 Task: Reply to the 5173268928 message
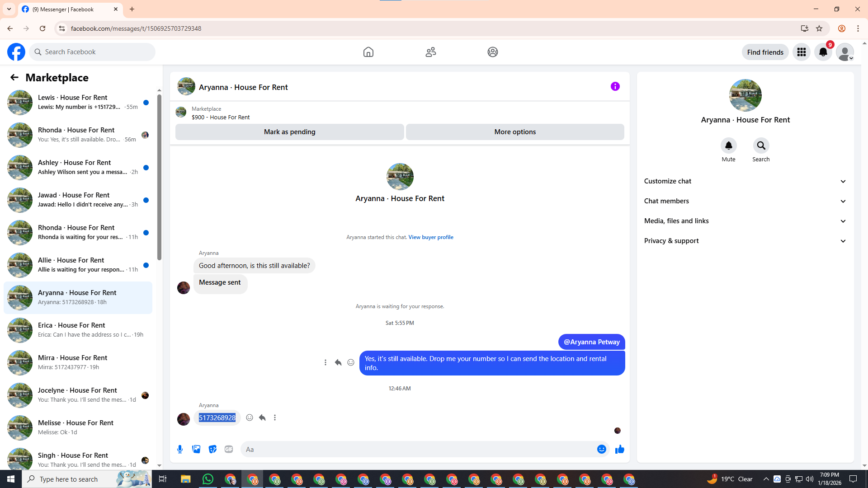click(x=262, y=418)
